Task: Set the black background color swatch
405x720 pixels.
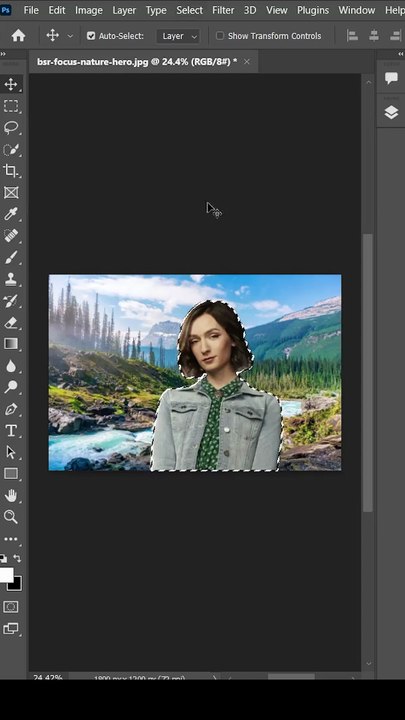Action: pyautogui.click(x=17, y=585)
